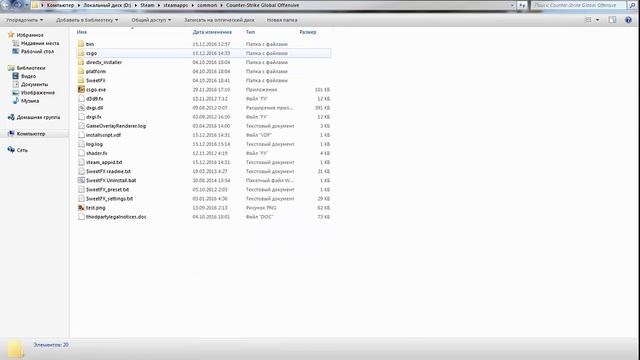Select Рабочий стол in sidebar

(37, 51)
